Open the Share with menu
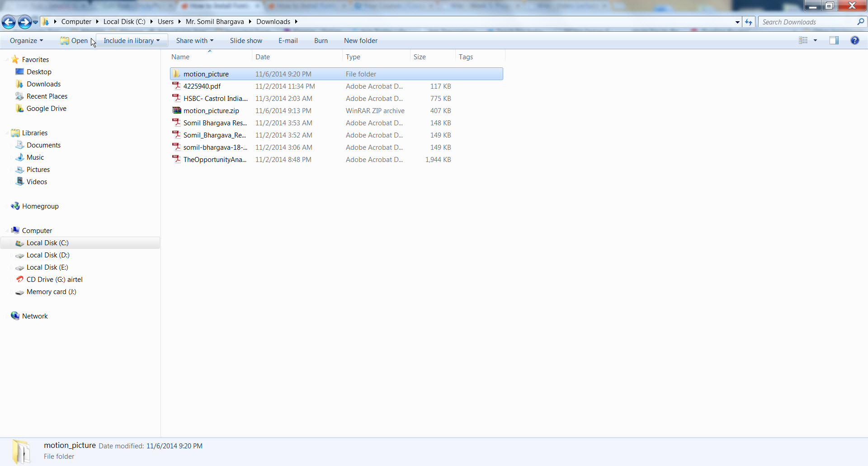 (x=194, y=41)
